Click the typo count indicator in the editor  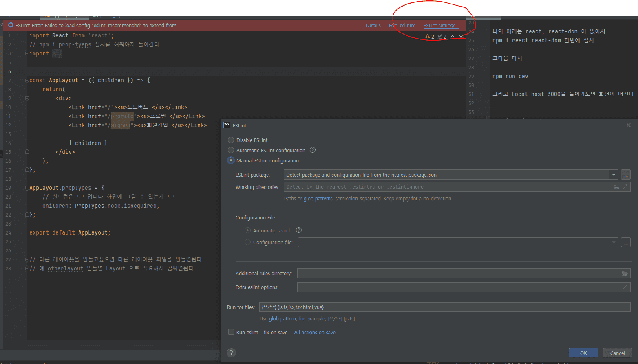[442, 37]
